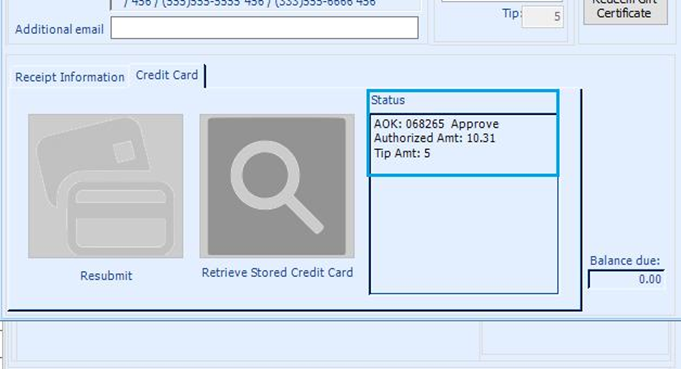
Task: Select the 'Authorized Amt: 10.31' status line
Action: pos(434,138)
